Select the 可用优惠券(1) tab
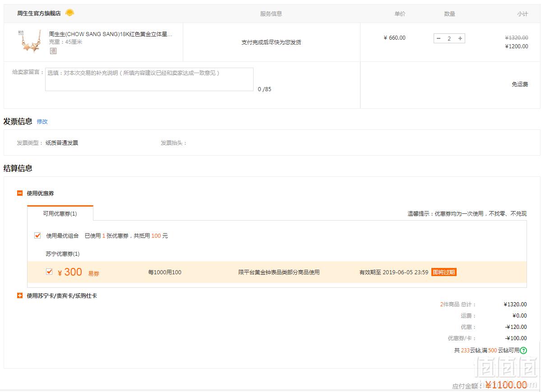This screenshot has height=392, width=541. pos(60,213)
